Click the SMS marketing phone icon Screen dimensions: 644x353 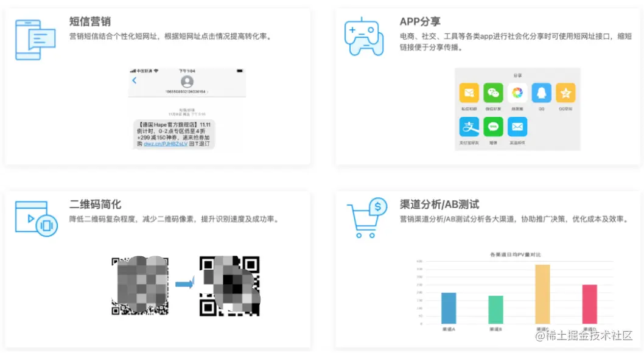pos(35,40)
